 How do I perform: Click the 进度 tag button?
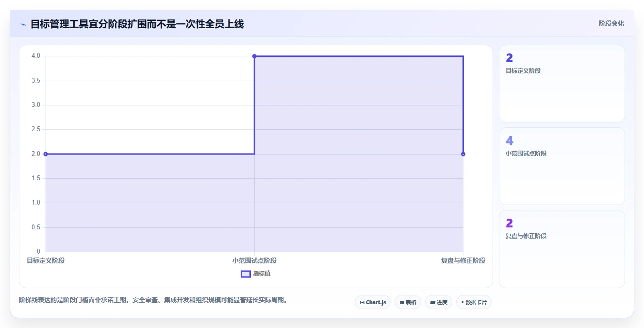point(439,302)
